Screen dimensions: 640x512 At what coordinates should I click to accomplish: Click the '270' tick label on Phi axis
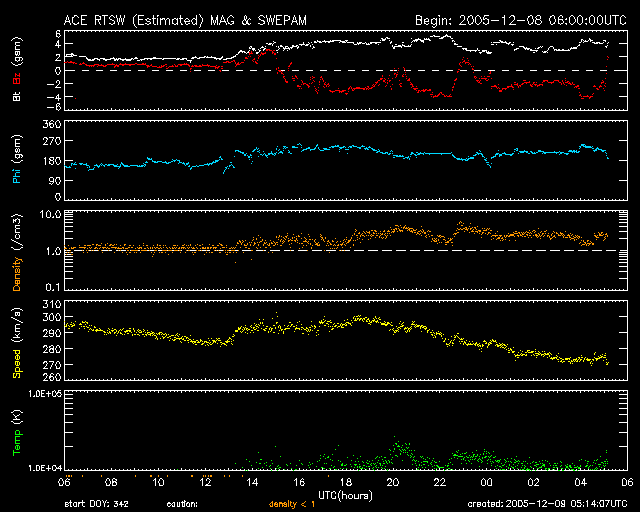(52, 141)
